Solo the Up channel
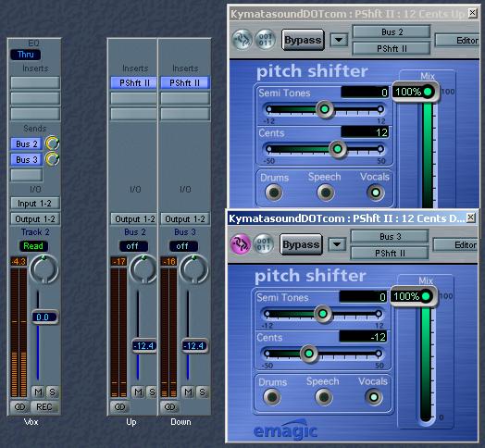Image resolution: width=485 pixels, height=448 pixels. 152,392
